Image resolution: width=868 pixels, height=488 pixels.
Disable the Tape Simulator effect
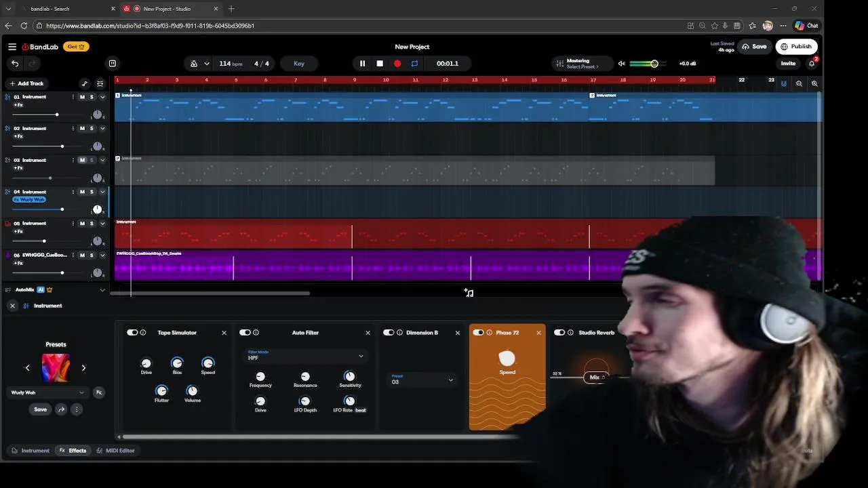[132, 333]
